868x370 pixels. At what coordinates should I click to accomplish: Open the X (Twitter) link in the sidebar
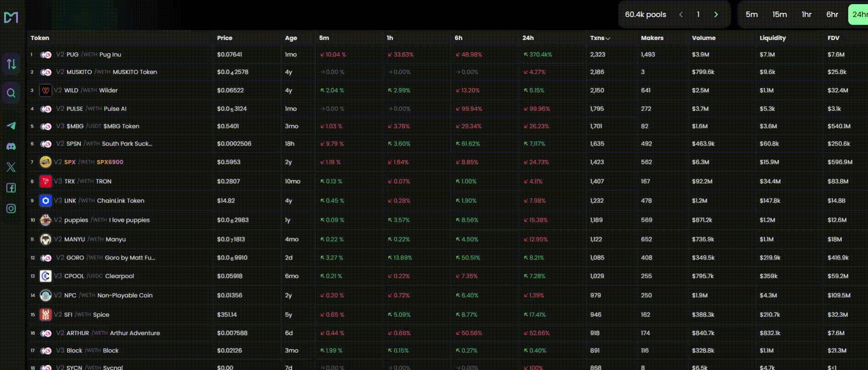coord(11,167)
